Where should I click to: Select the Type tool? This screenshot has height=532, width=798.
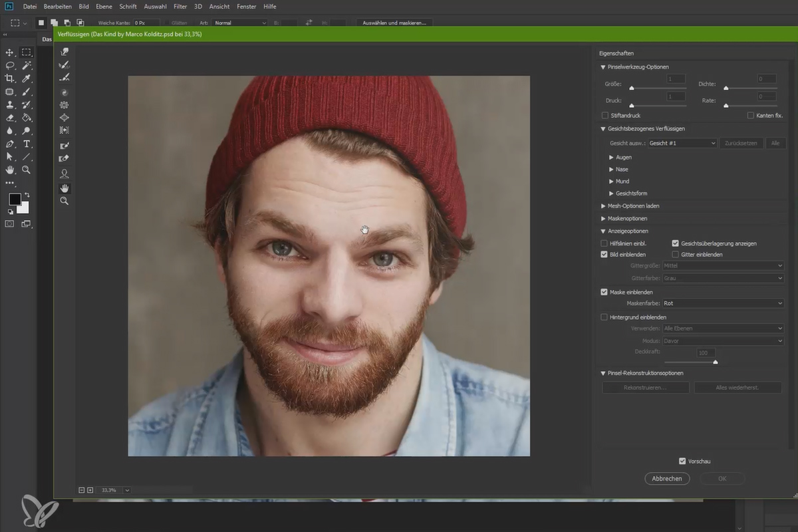tap(27, 144)
